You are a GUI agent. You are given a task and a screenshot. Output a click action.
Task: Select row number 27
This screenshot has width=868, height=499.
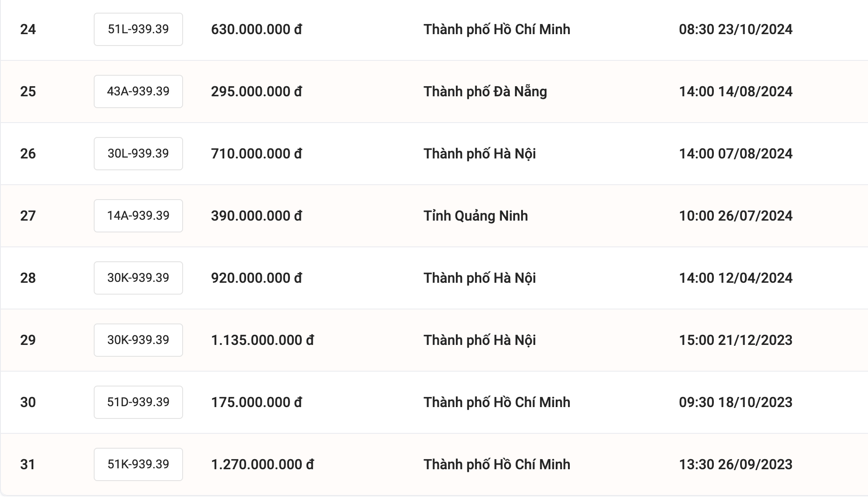tap(28, 216)
